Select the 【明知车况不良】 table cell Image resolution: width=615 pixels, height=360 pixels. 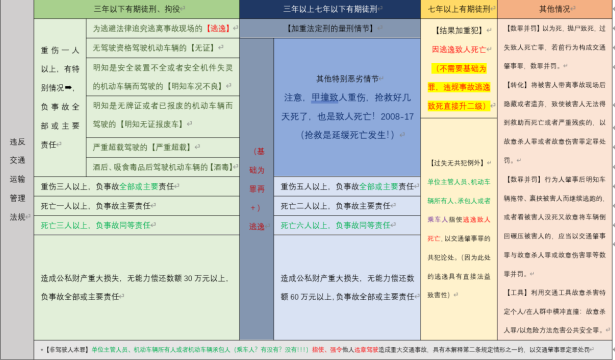163,77
